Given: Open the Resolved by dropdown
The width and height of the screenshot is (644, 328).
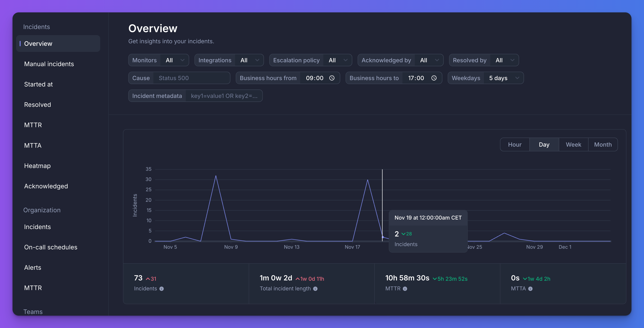Looking at the screenshot, I should pos(504,60).
